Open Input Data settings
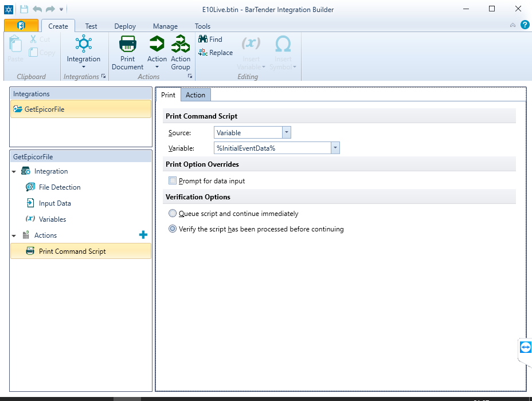532x401 pixels. tap(54, 203)
